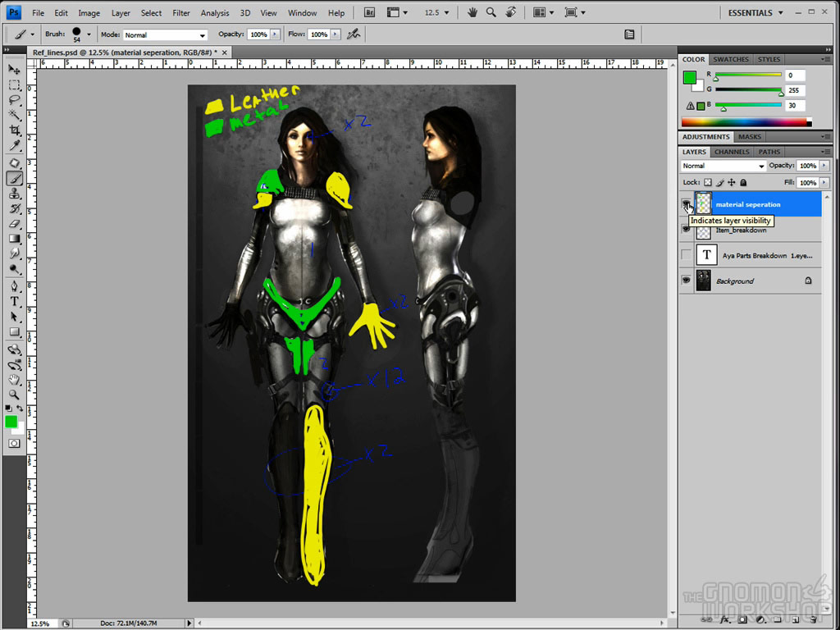Select the Rectangle shape tool
The image size is (840, 630).
15,332
